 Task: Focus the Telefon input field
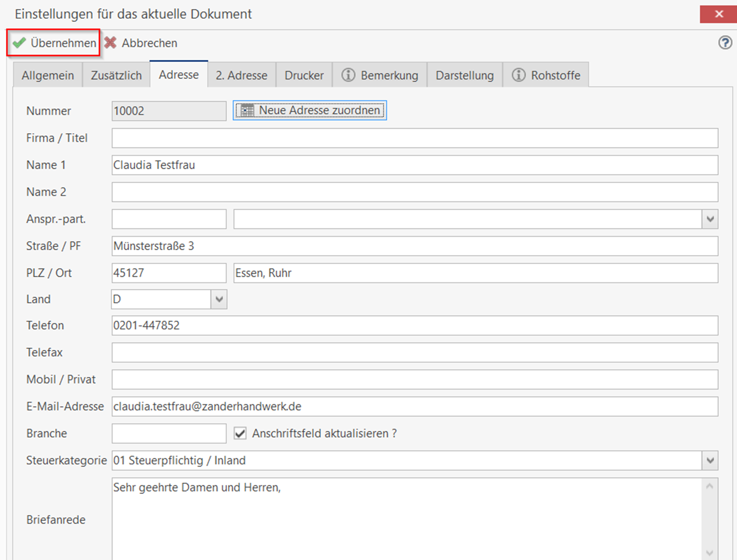[x=414, y=326]
